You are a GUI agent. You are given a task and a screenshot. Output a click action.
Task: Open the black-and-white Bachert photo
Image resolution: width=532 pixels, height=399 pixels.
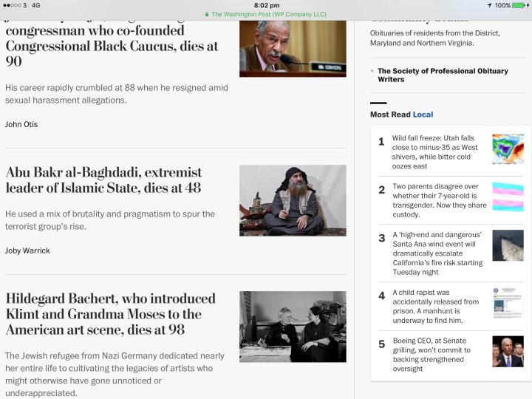click(x=293, y=327)
